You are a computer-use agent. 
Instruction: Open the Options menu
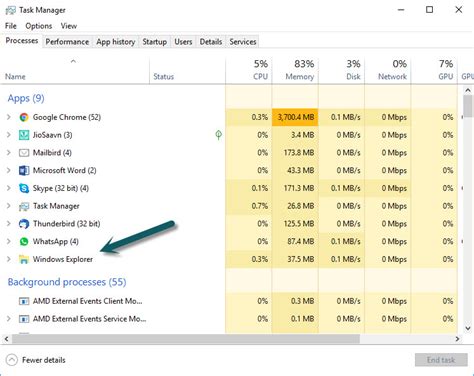[39, 26]
